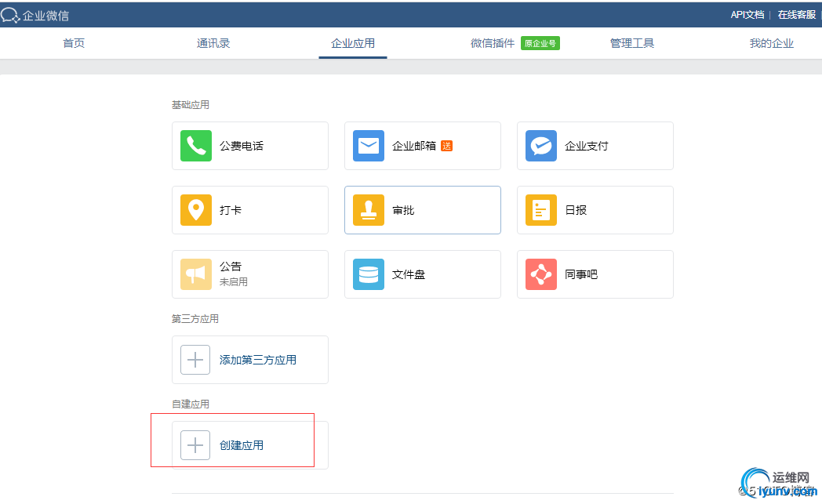This screenshot has width=822, height=504.
Task: Click the 企业微信 logo in header
Action: (36, 15)
